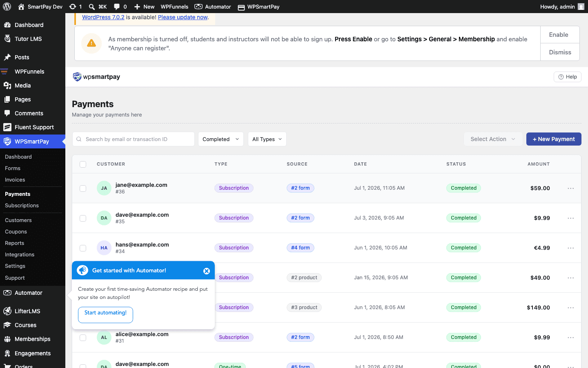588x368 pixels.
Task: Click the Engagements icon in sidebar
Action: tap(7, 353)
